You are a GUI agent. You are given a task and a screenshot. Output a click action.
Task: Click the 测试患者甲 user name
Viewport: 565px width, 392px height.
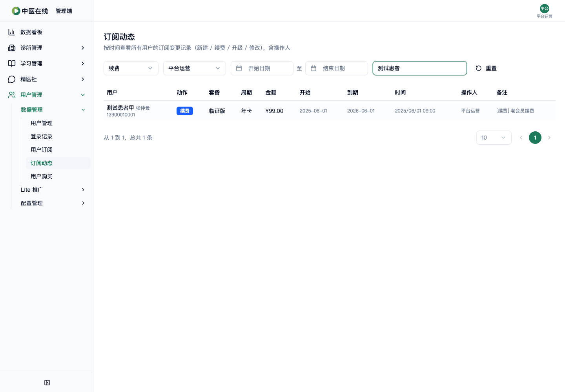coord(120,107)
